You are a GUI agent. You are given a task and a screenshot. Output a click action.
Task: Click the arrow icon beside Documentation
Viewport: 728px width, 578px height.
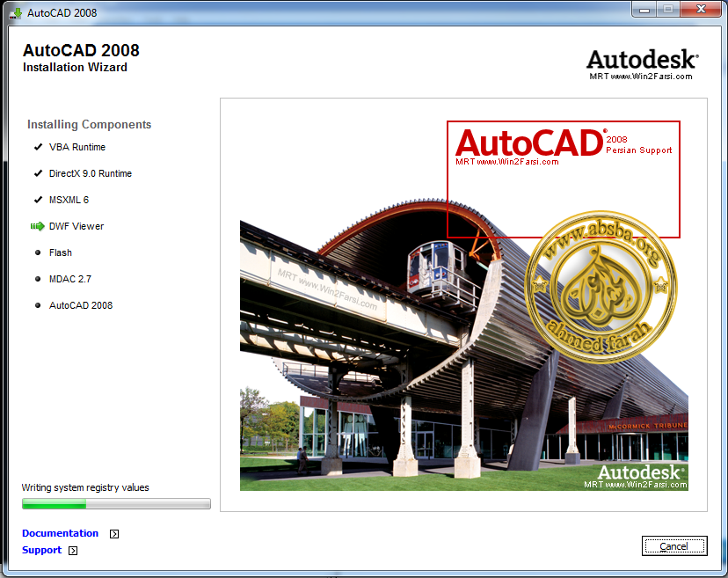pyautogui.click(x=114, y=534)
